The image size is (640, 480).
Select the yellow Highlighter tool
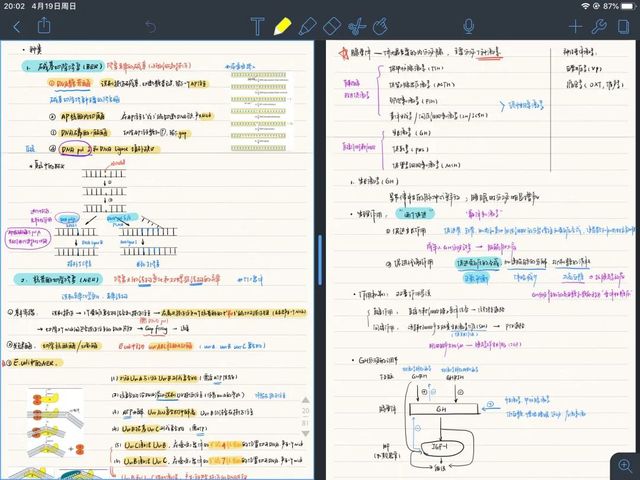283,26
